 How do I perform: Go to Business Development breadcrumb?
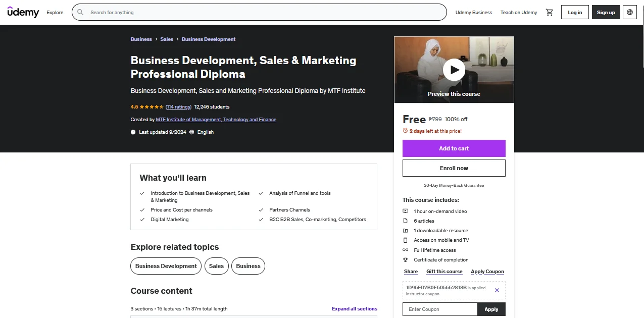click(209, 39)
